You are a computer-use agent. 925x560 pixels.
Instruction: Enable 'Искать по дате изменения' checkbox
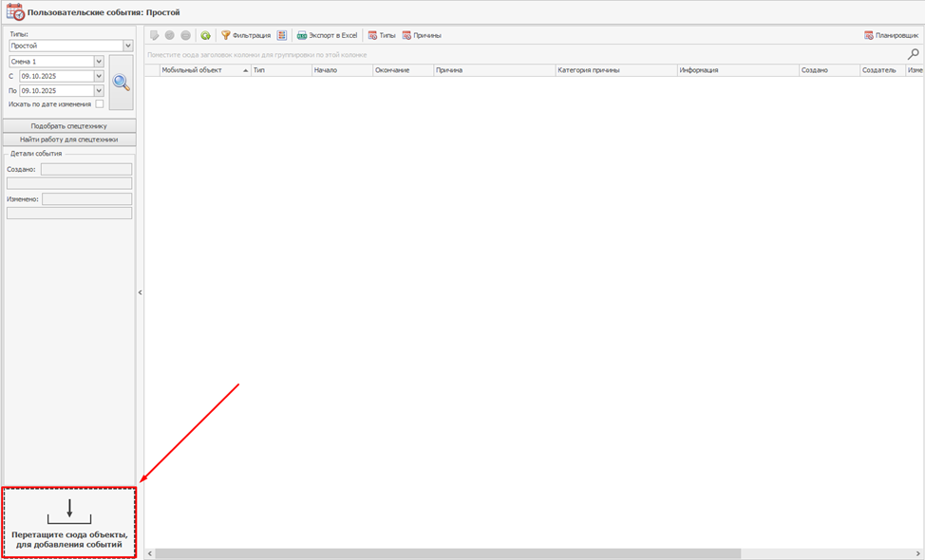[x=100, y=104]
